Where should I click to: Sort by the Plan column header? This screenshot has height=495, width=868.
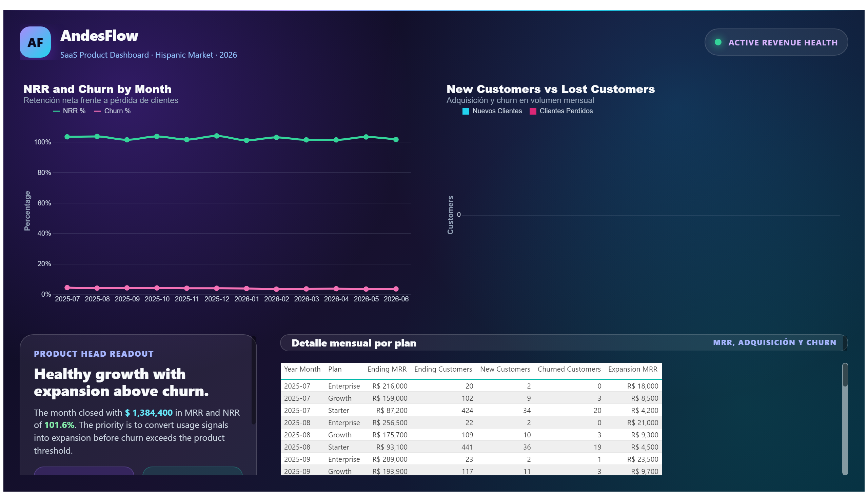(335, 369)
